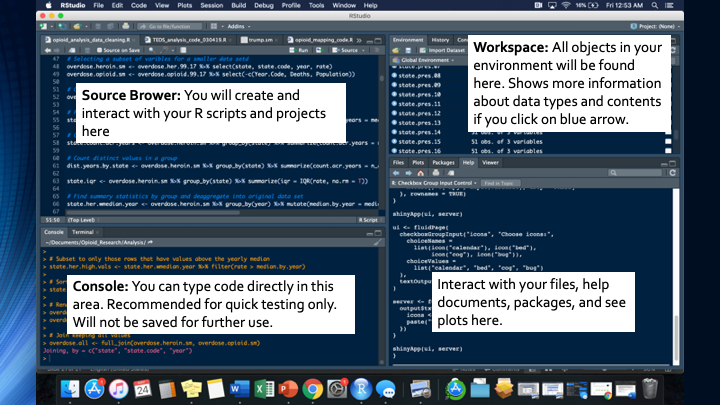Launch Google Chrome from the Dock
The image size is (720, 405).
(312, 386)
